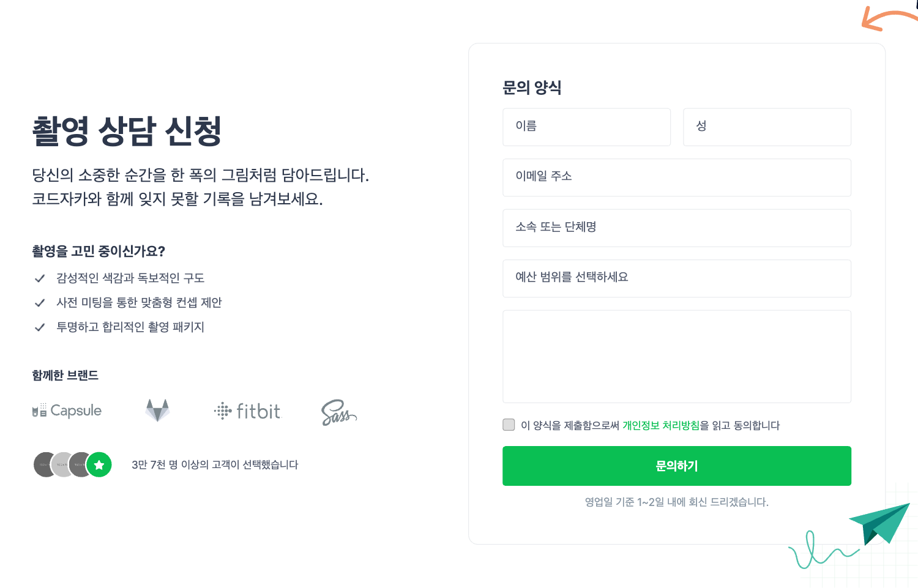Screen dimensions: 918x588
Task: Focus the 이름 input field
Action: 586,127
